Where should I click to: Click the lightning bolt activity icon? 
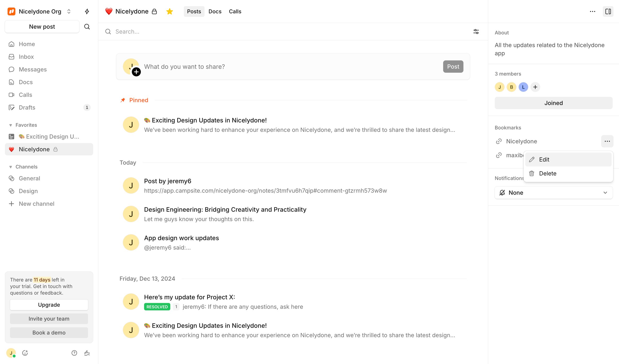pyautogui.click(x=87, y=11)
